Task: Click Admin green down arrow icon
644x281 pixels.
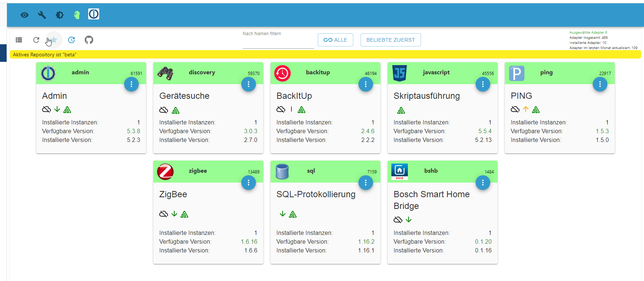Action: point(57,109)
